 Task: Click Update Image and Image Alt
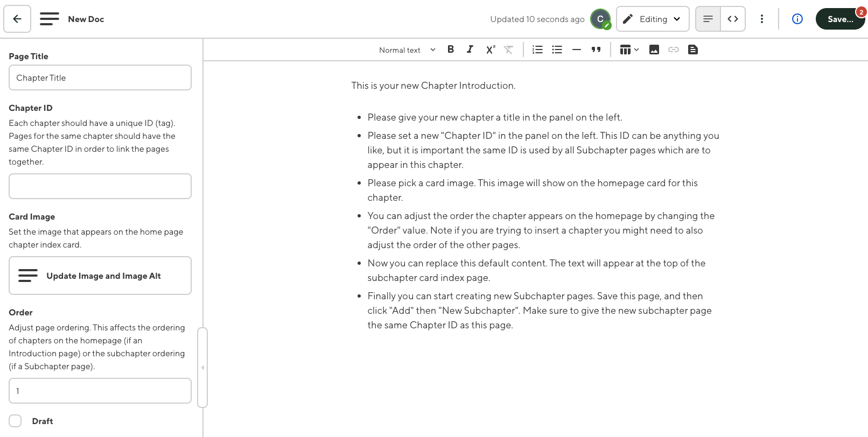[x=100, y=276]
